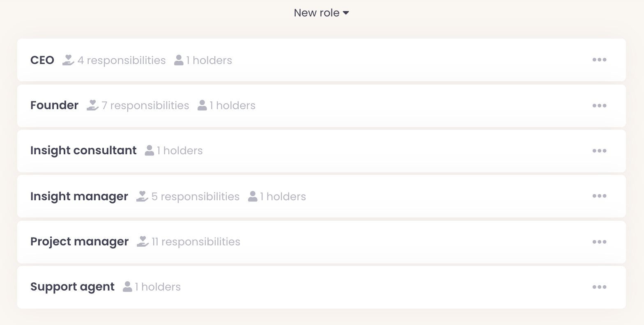
Task: Open the Insight manager role name
Action: click(79, 197)
